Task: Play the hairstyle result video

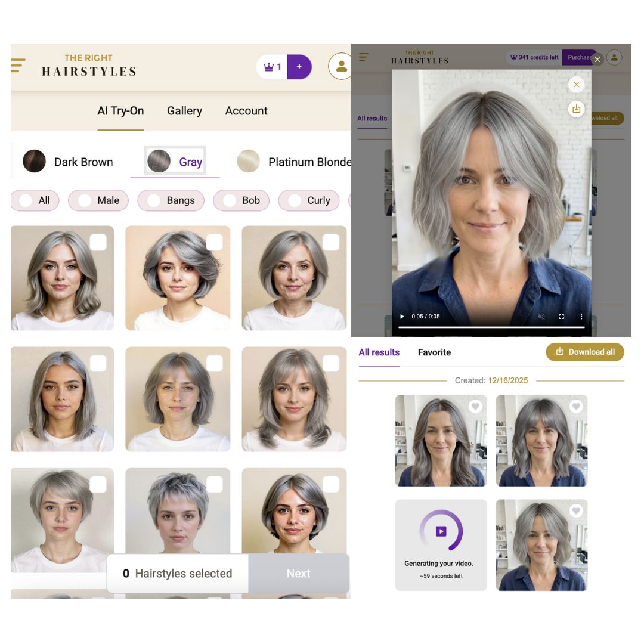Action: coord(401,316)
